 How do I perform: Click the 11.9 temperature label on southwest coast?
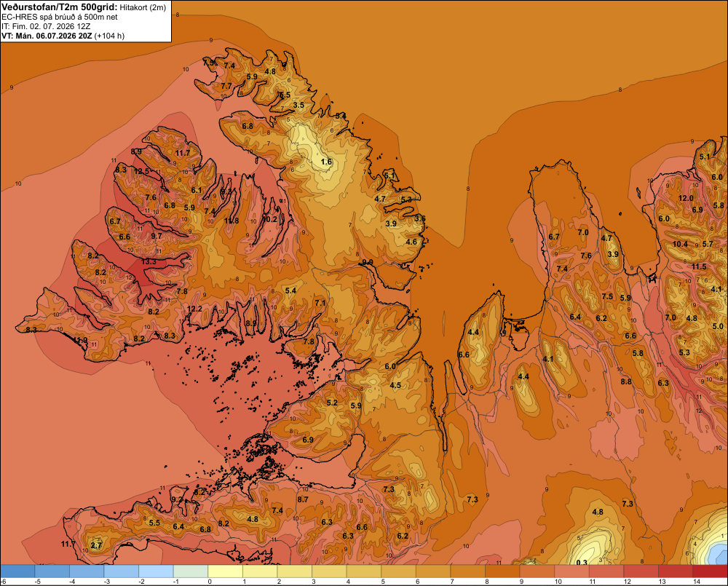click(80, 340)
